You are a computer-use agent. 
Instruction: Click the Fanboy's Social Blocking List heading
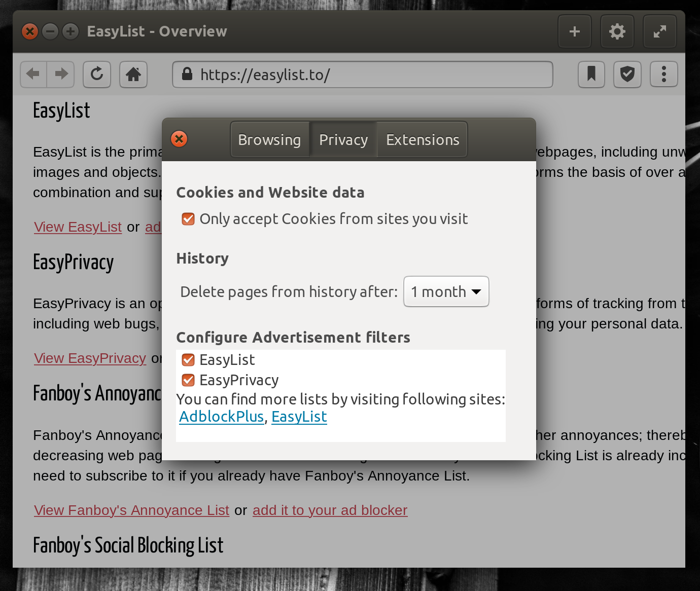pos(128,545)
